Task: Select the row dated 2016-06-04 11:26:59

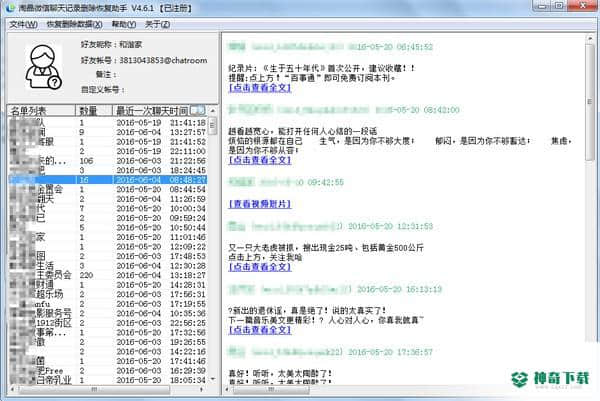Action: 108,199
